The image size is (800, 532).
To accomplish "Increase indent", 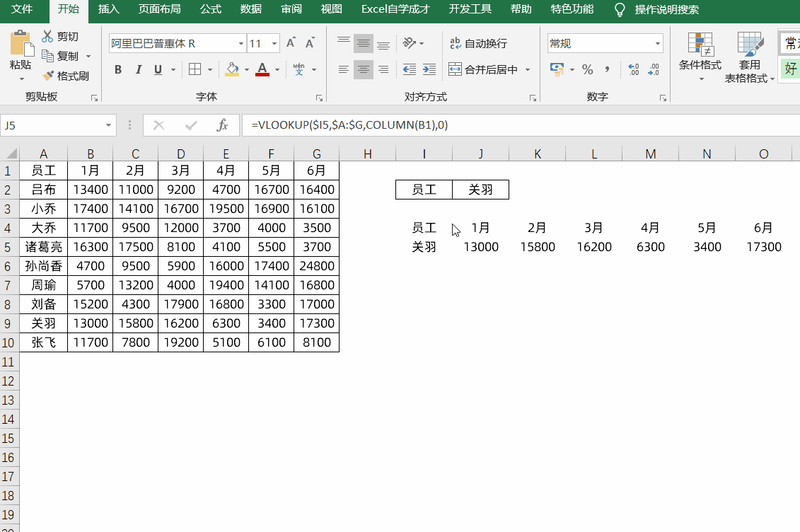I will [x=429, y=69].
